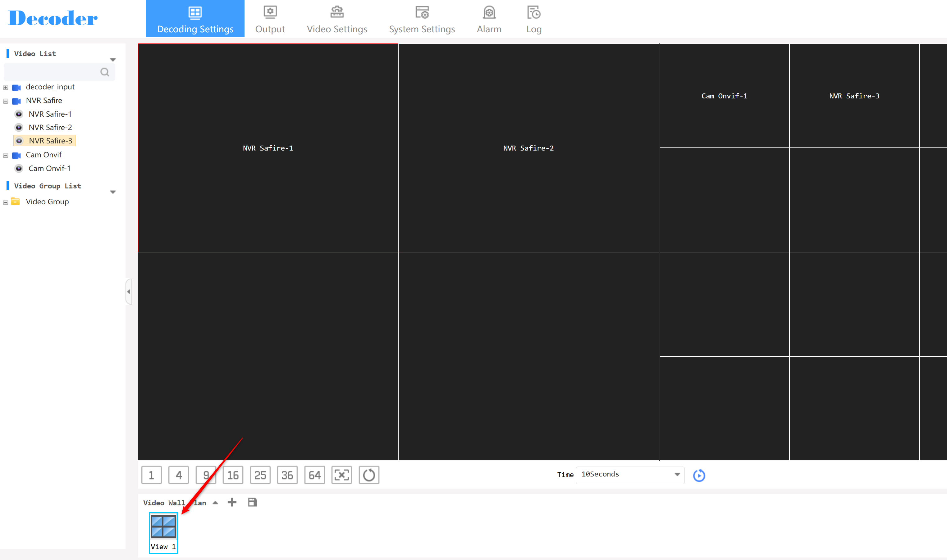This screenshot has width=947, height=560.
Task: Set 16-window split layout
Action: (233, 475)
